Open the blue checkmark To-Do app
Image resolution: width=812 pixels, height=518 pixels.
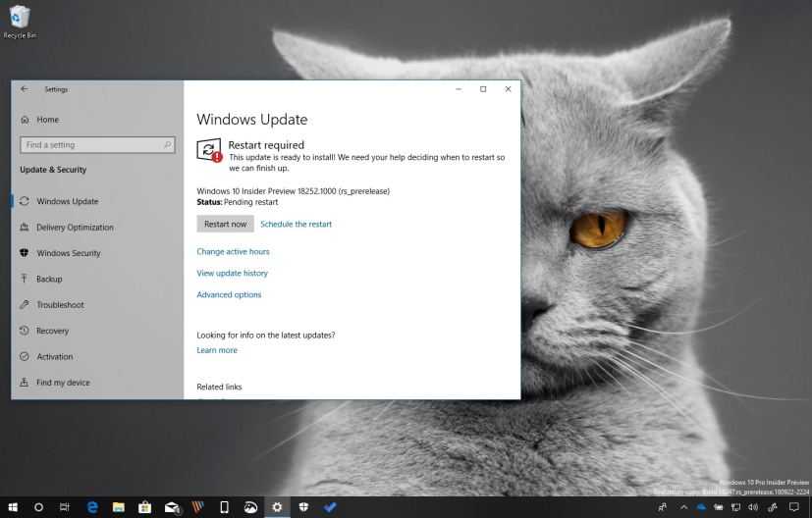pos(330,507)
